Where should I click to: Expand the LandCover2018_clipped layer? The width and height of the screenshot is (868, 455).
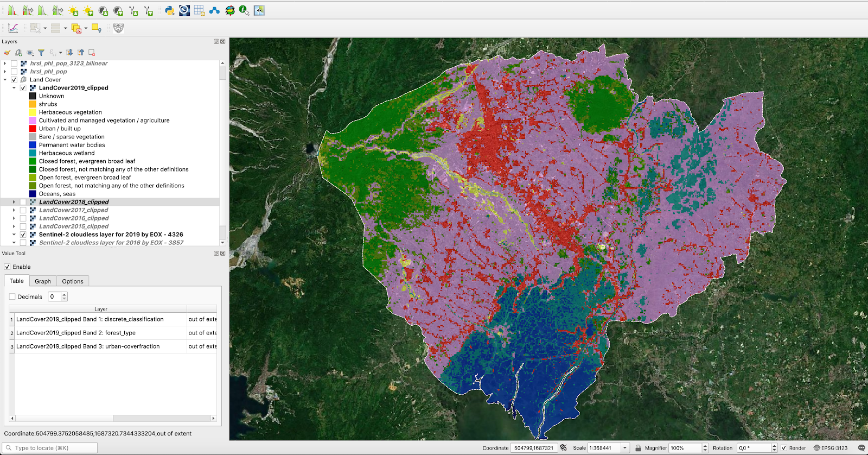coord(14,202)
